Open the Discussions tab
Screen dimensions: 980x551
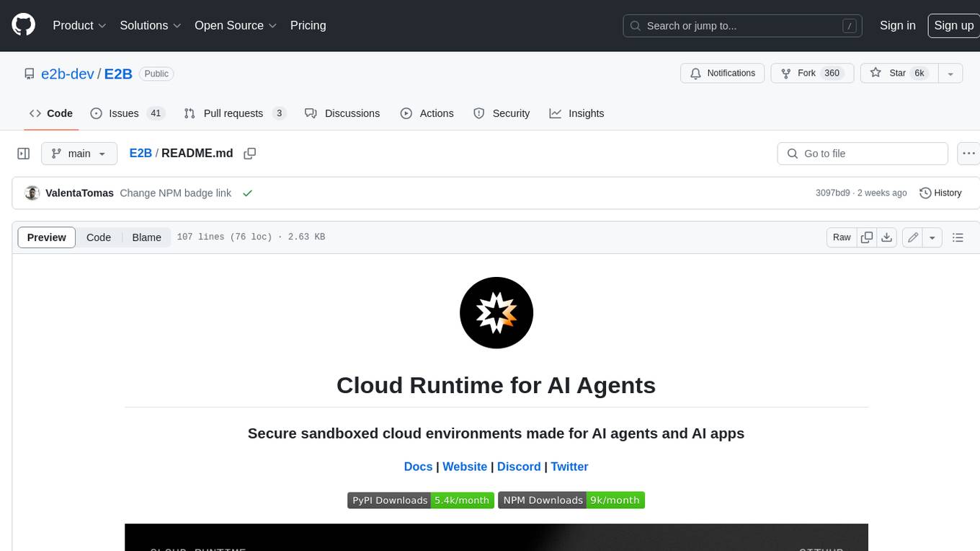point(342,113)
